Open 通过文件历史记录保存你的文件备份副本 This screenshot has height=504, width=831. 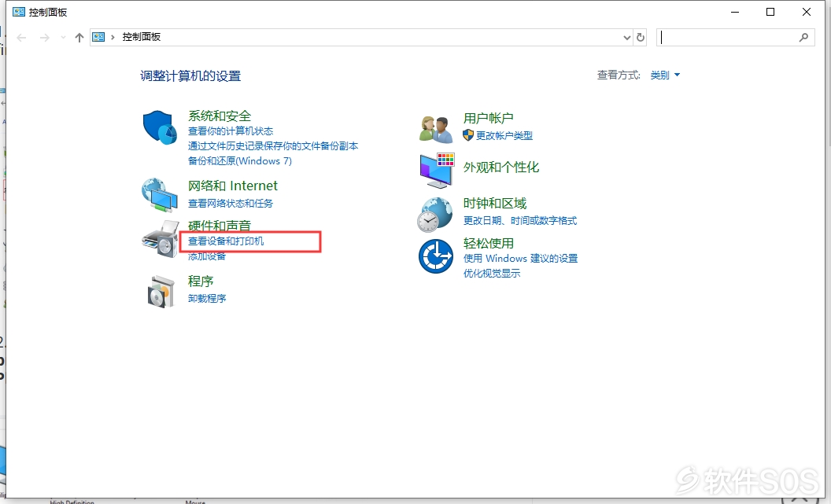point(273,146)
